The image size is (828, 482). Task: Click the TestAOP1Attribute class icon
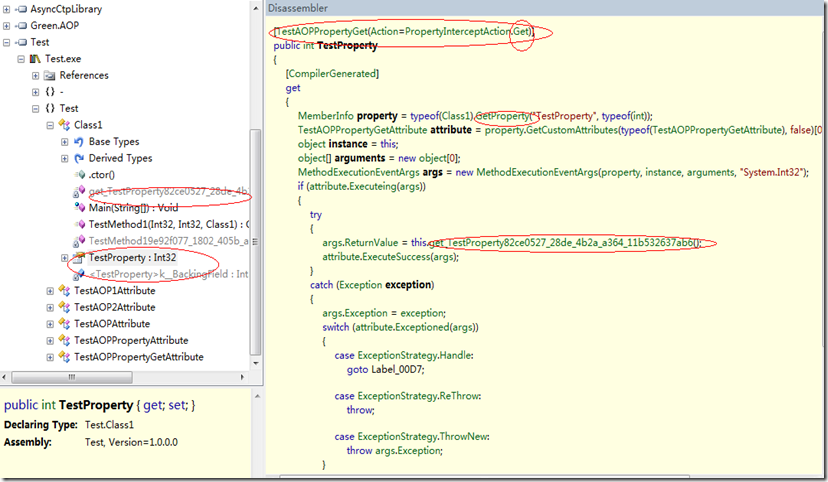64,290
